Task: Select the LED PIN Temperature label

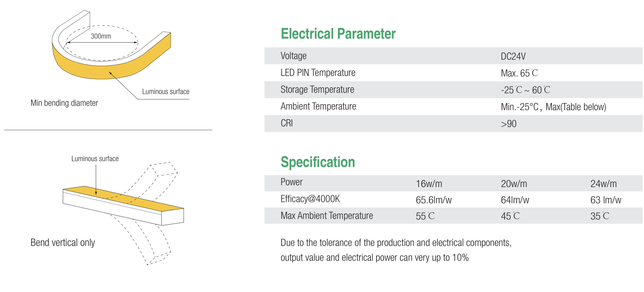Action: click(x=318, y=73)
